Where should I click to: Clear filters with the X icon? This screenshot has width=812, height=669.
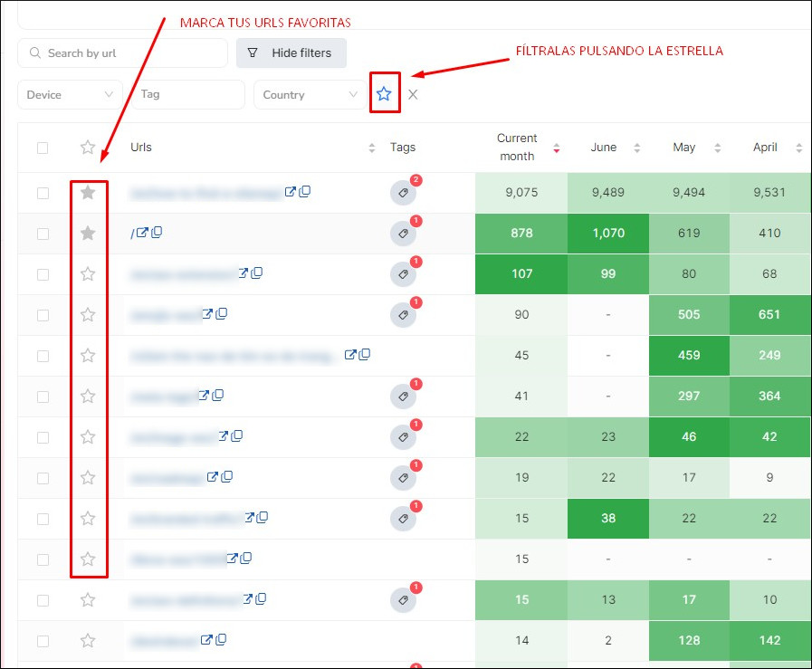[x=413, y=93]
